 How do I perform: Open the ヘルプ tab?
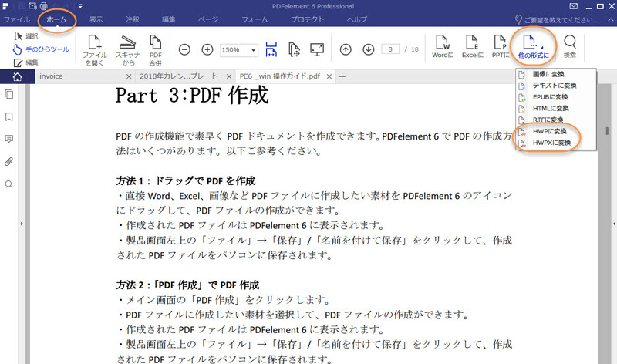pyautogui.click(x=357, y=19)
